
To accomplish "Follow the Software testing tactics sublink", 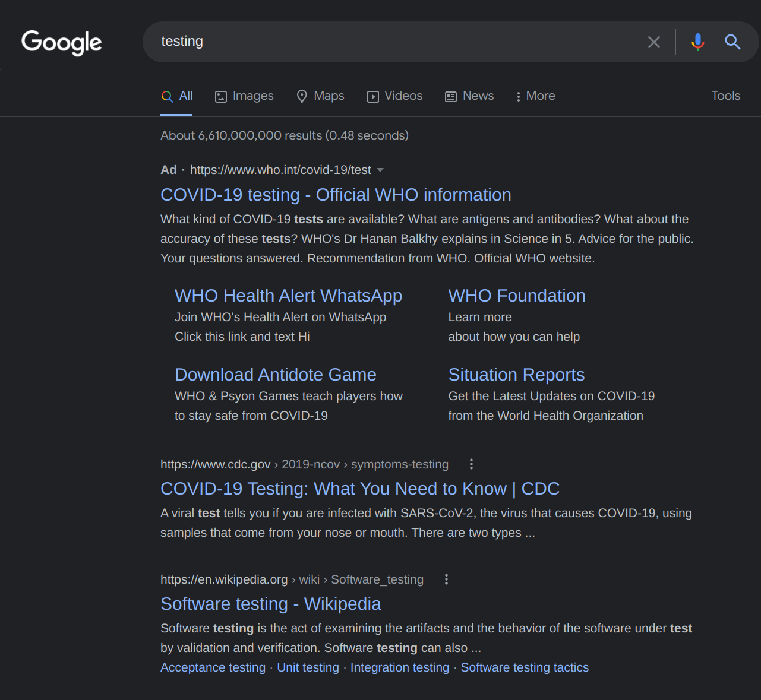I will click(525, 667).
